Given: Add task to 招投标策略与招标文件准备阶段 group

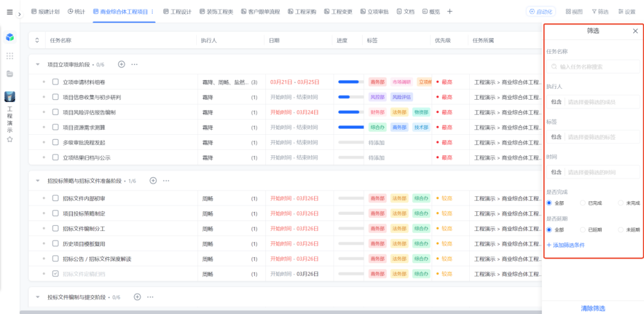Looking at the screenshot, I should coord(153,180).
